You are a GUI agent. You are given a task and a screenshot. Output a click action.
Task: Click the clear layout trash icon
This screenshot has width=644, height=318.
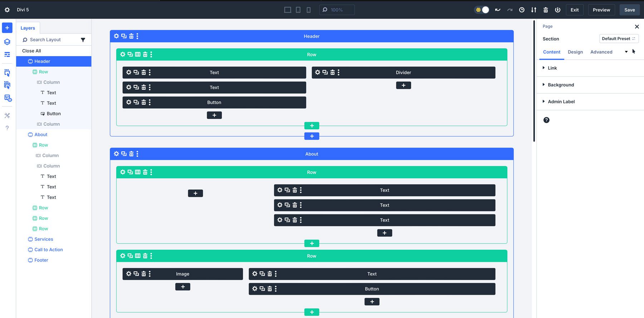click(546, 10)
